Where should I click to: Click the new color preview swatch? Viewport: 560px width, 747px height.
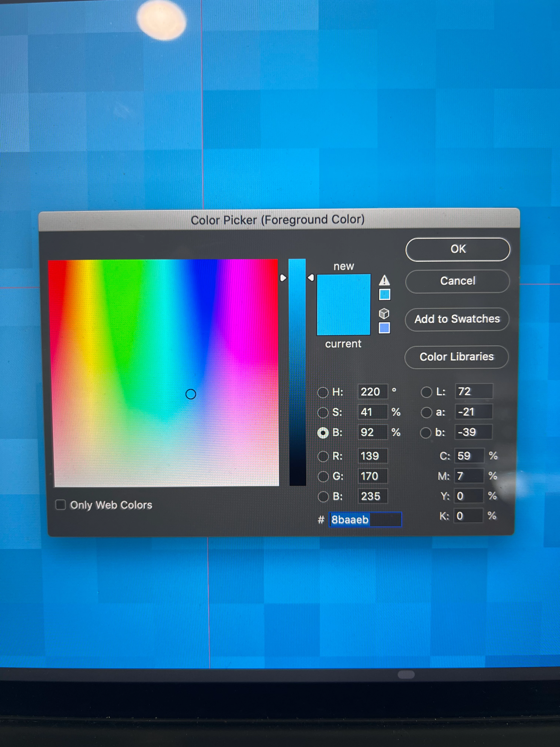[x=343, y=290]
